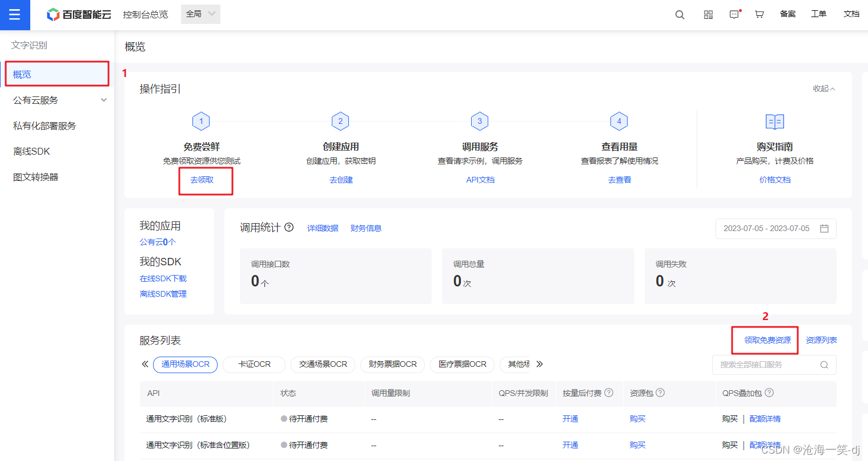Click the 在线SDK下载 link
868x461 pixels.
coord(163,278)
